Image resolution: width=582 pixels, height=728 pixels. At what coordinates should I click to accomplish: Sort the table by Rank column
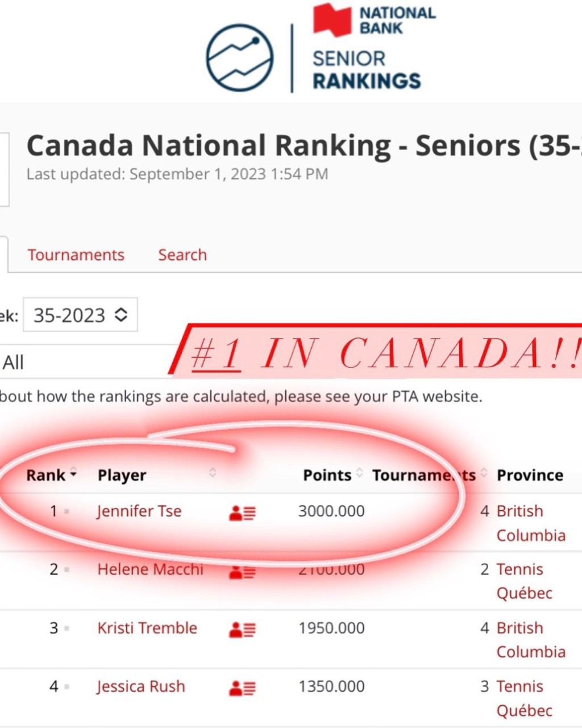51,475
